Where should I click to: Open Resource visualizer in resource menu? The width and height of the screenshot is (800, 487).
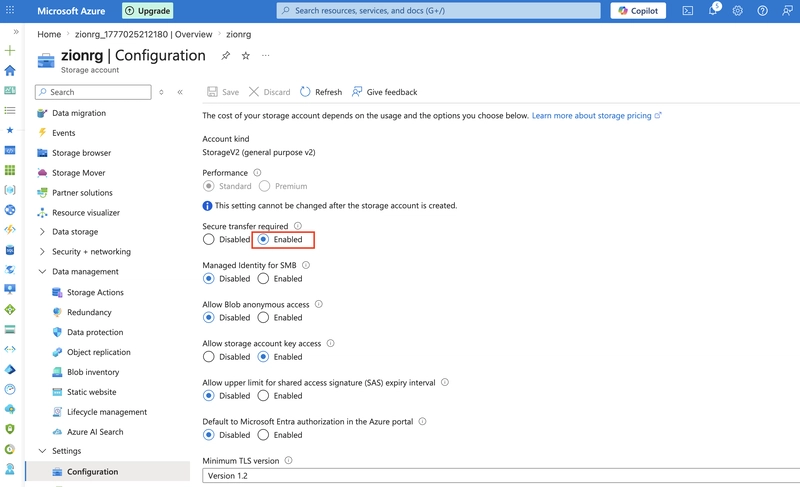(86, 213)
